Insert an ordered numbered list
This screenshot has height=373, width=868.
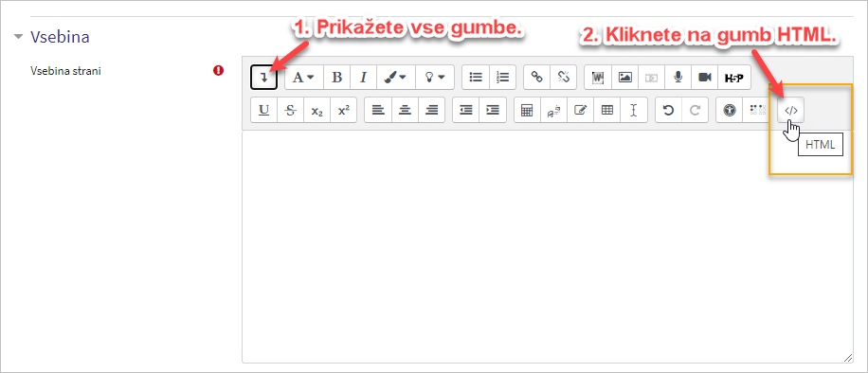point(502,77)
